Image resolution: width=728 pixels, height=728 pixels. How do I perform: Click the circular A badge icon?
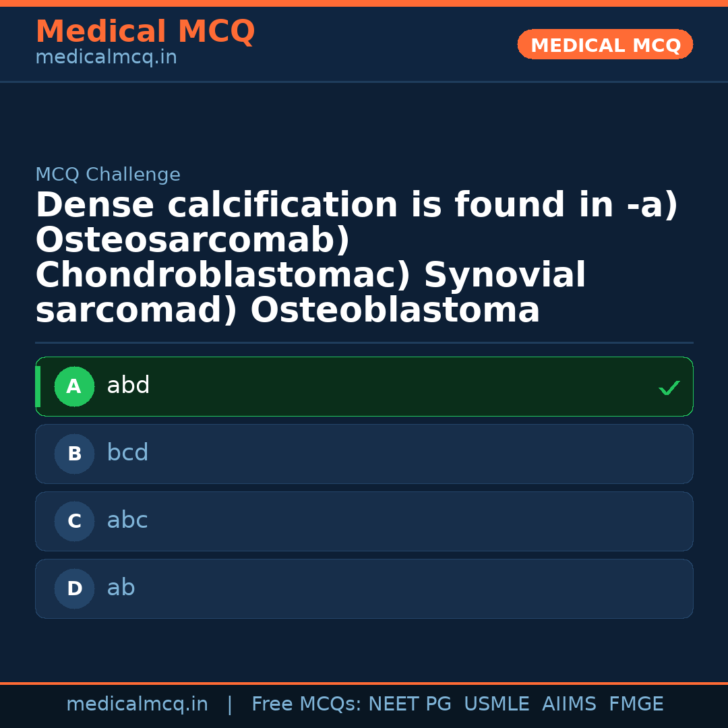coord(74,386)
